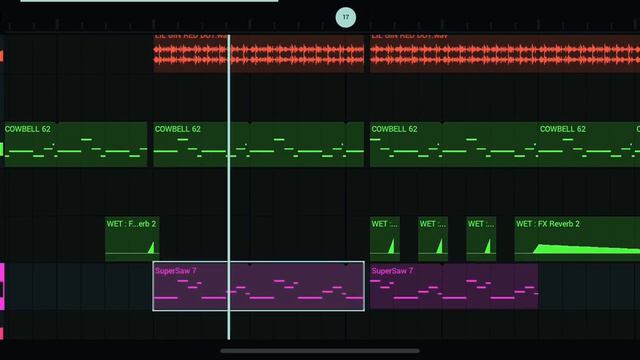
Task: Click the vertical playhead line
Action: (229, 187)
